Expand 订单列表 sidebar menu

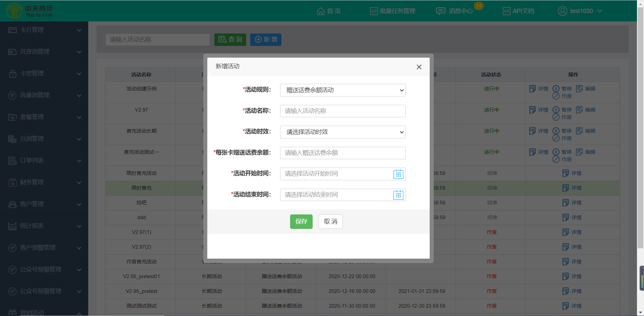tap(44, 161)
